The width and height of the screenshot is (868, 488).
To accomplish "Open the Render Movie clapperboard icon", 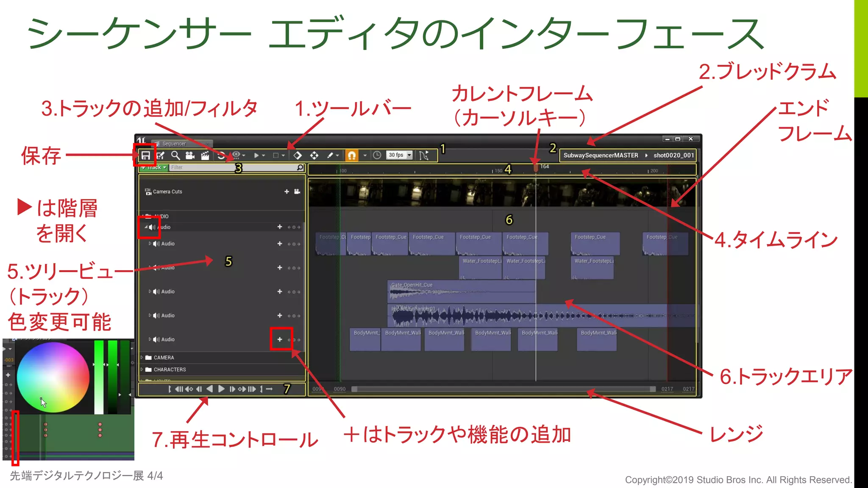I will click(205, 155).
